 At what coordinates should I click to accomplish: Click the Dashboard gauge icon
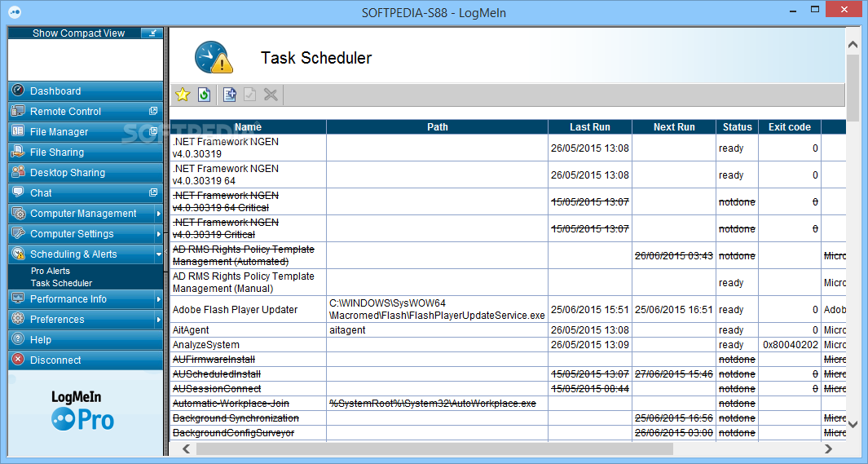[x=18, y=91]
